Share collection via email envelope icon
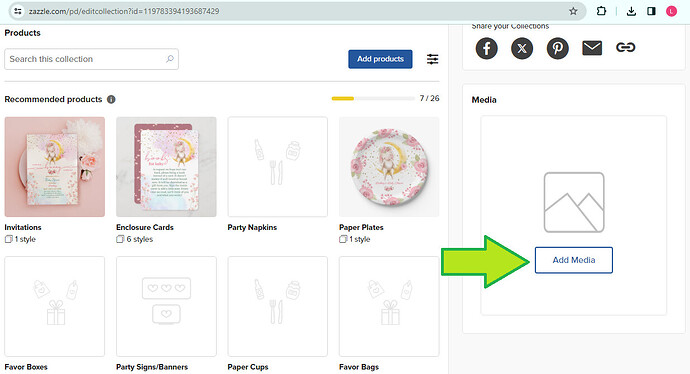 [x=592, y=48]
